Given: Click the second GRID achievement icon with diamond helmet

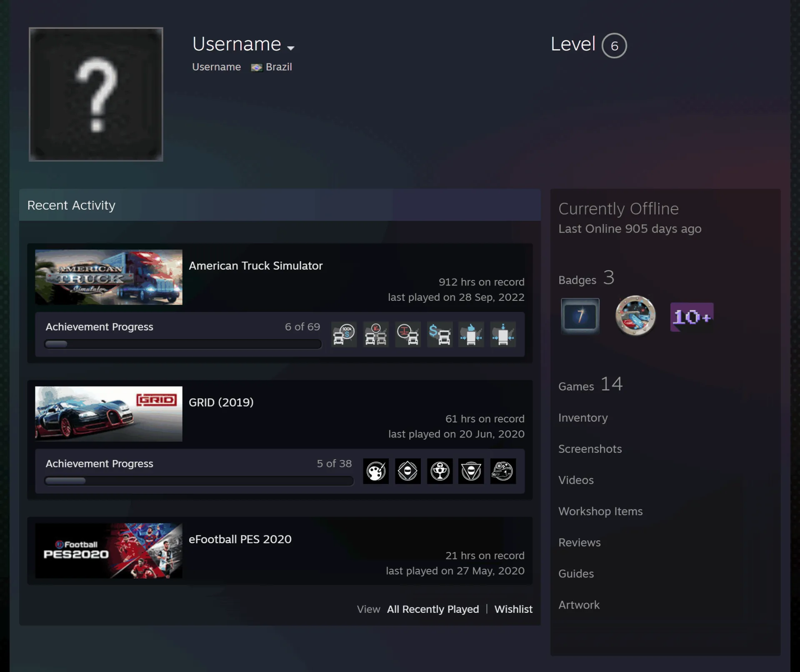Looking at the screenshot, I should [x=407, y=471].
